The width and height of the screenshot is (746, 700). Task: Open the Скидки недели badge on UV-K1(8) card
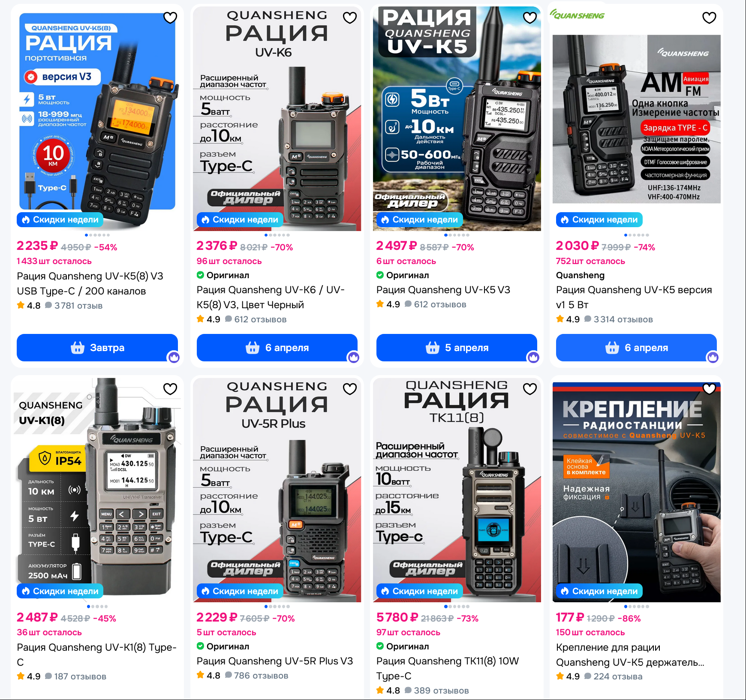click(60, 591)
